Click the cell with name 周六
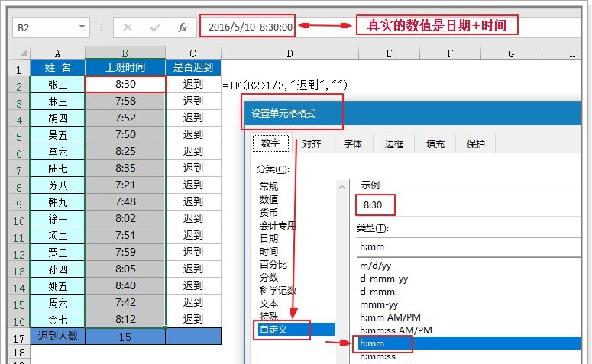 pyautogui.click(x=57, y=303)
